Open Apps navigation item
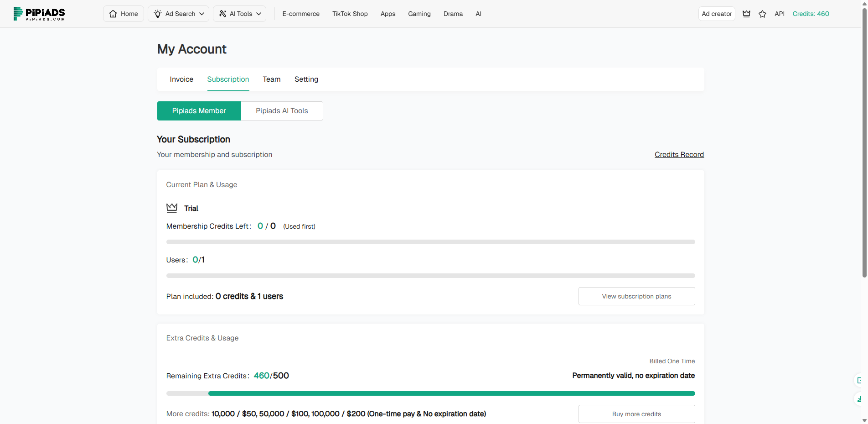Screen dimensions: 868x424 [x=388, y=14]
